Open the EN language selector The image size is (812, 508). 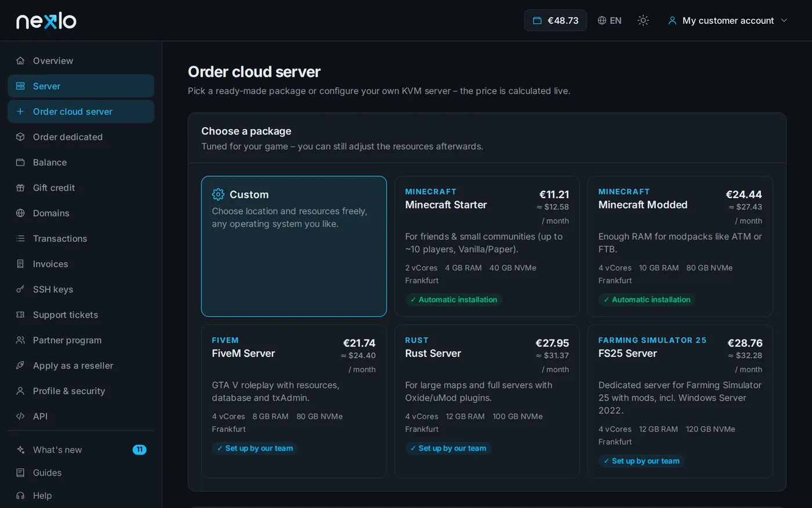[x=610, y=20]
